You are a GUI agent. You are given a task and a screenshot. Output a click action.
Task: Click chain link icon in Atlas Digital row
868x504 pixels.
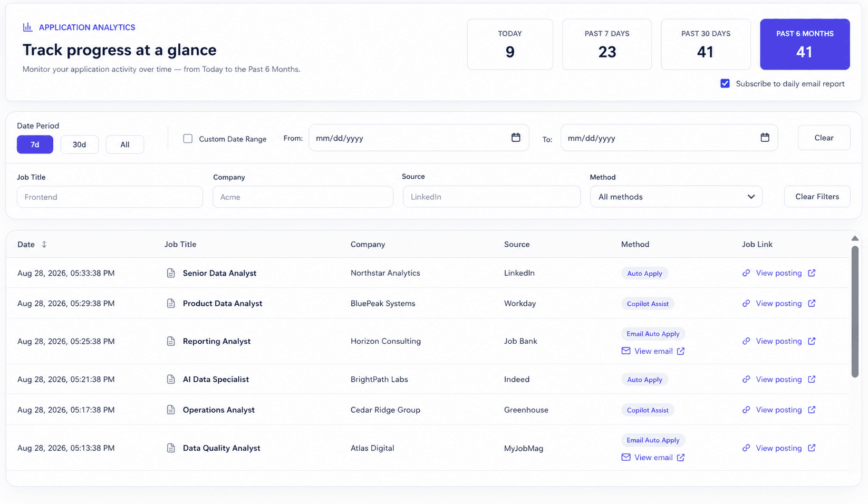[746, 448]
